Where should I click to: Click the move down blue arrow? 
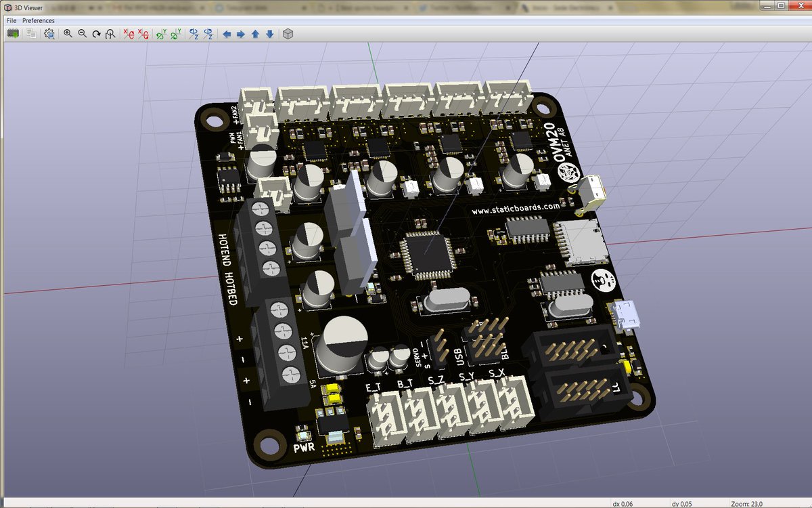click(269, 33)
